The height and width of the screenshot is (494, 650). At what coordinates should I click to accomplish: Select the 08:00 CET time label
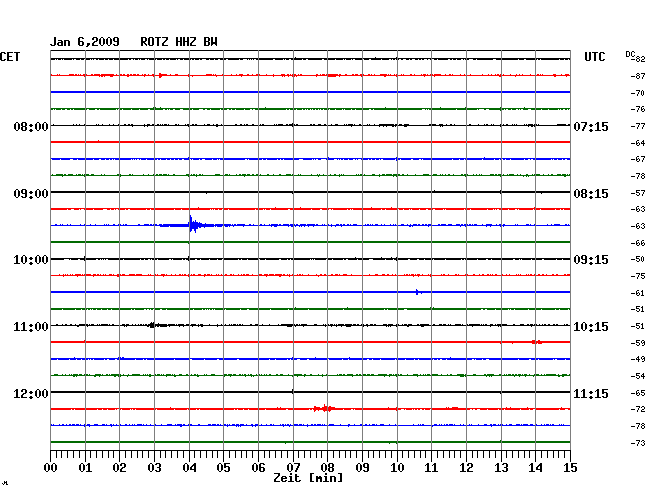point(31,126)
